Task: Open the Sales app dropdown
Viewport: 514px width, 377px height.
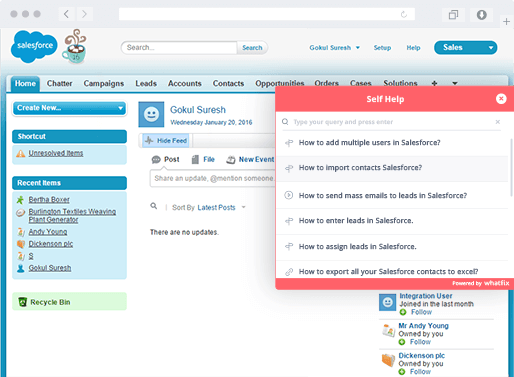Action: [x=465, y=48]
